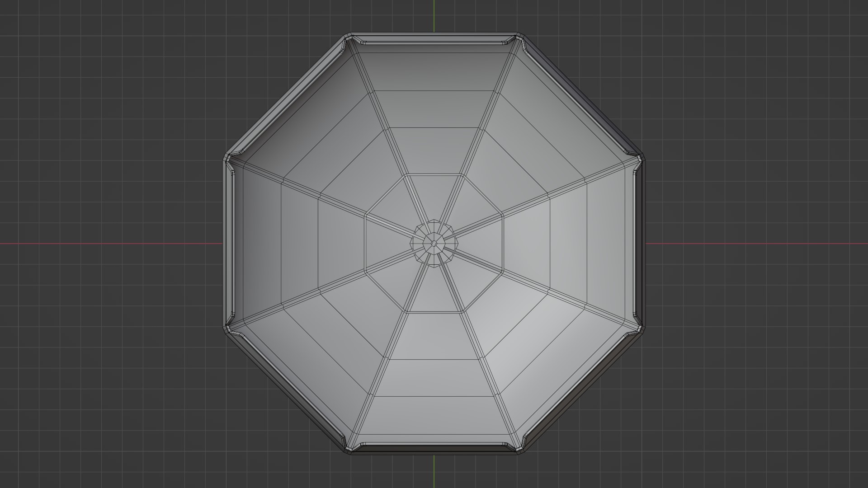The image size is (868, 488).
Task: Click the green Y axis line above the mesh
Action: tap(434, 16)
